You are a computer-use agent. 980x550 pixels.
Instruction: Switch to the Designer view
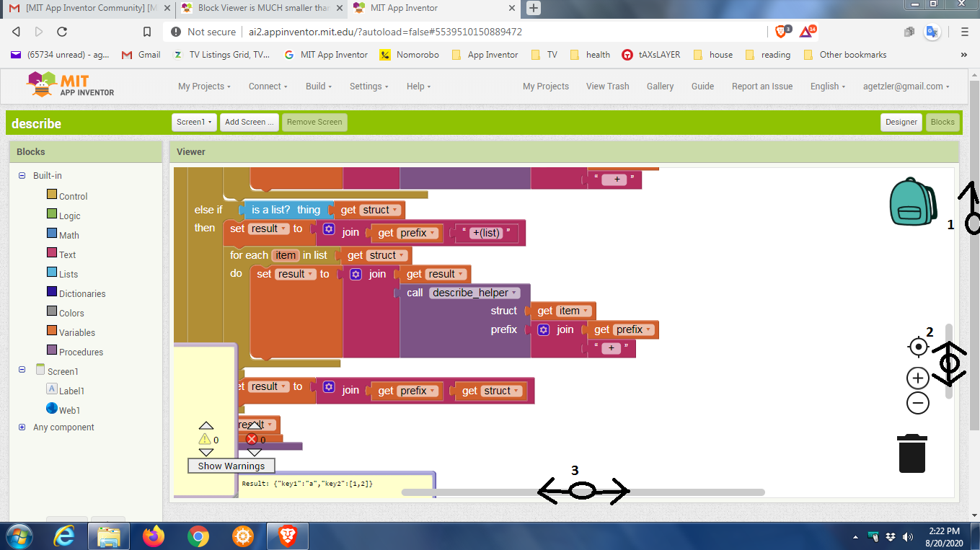click(901, 122)
